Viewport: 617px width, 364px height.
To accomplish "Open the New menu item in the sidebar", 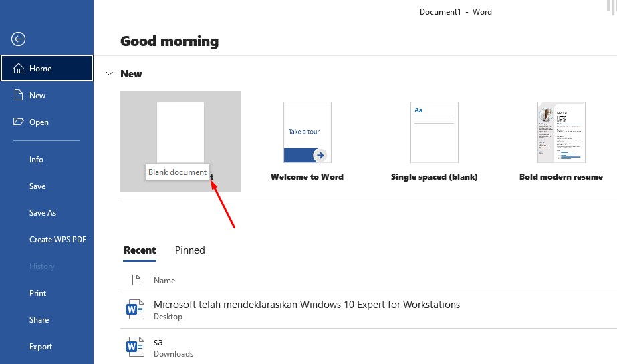I will tap(47, 95).
